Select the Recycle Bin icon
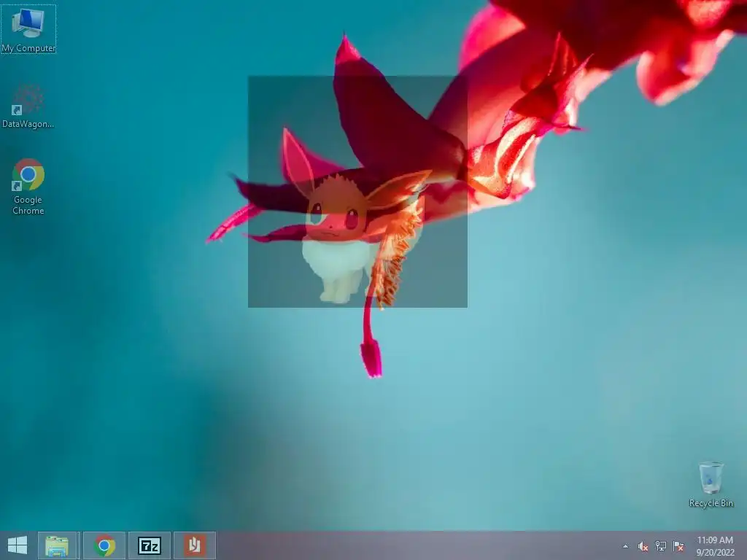The image size is (747, 560). (711, 484)
